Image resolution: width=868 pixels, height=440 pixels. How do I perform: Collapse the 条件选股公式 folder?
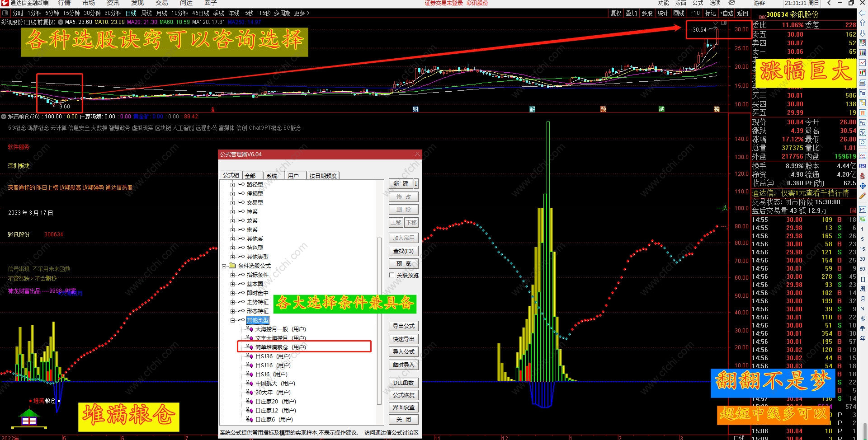pos(224,266)
